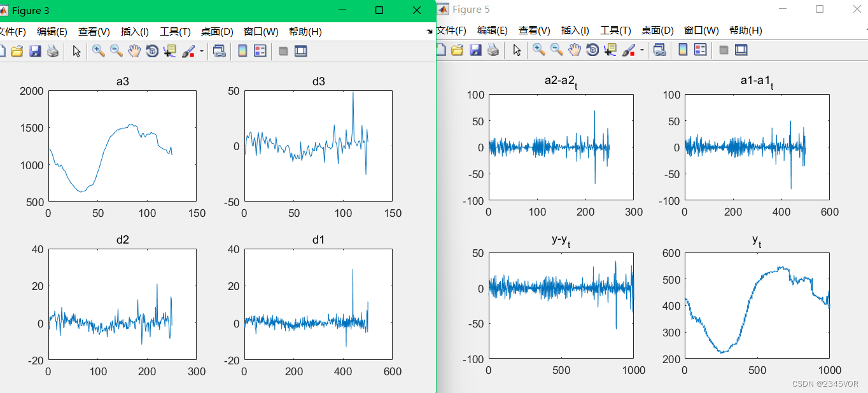This screenshot has width=868, height=393.
Task: Open 窗口(W) menu in Figure 5
Action: pos(701,31)
